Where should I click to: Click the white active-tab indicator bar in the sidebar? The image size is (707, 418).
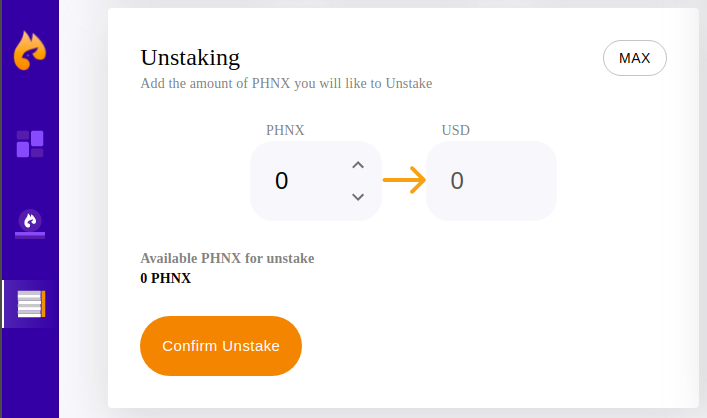coord(4,304)
